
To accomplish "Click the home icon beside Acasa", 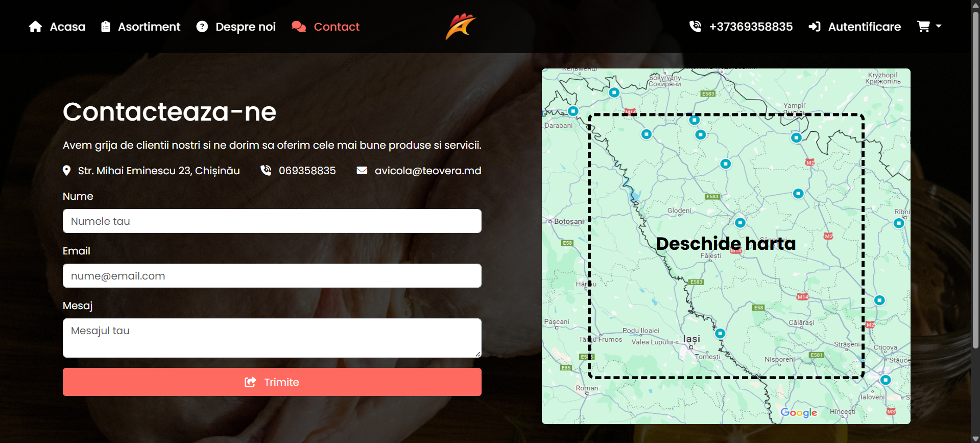I will [x=35, y=27].
